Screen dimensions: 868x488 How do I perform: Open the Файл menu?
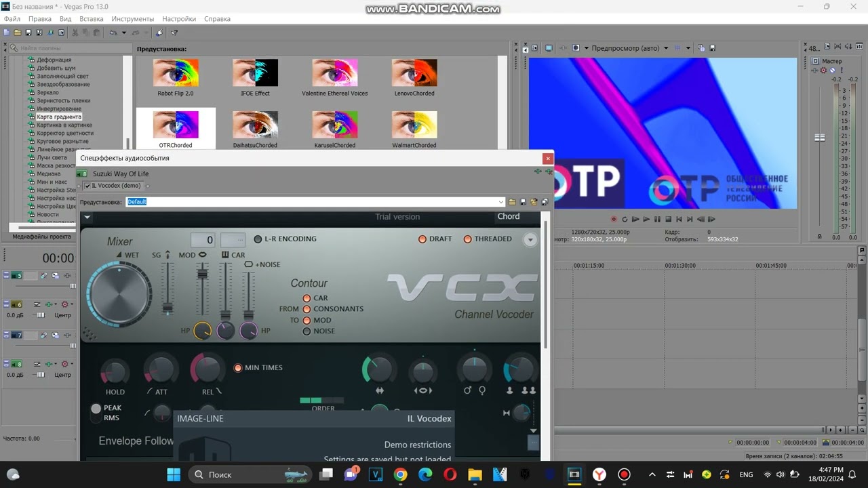coord(12,19)
